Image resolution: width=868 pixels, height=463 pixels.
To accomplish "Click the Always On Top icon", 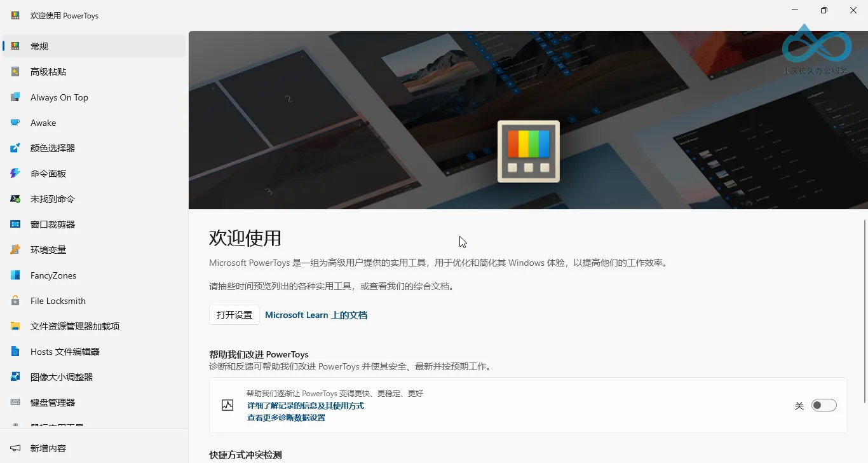I will coord(15,97).
